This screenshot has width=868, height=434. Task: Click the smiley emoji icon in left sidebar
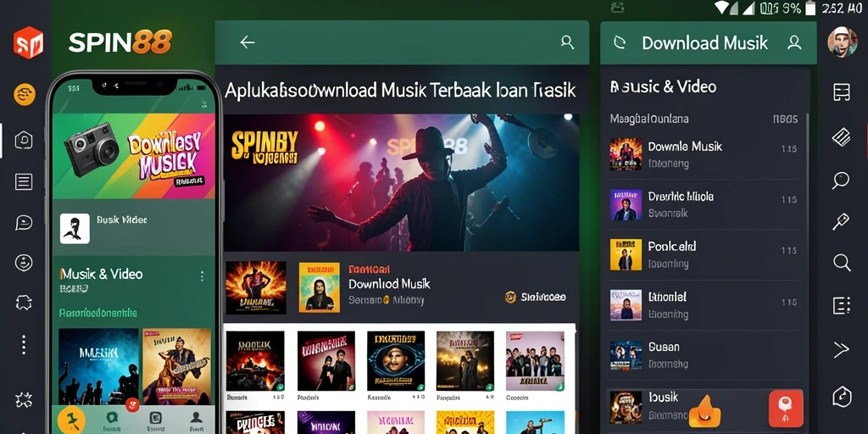pyautogui.click(x=24, y=263)
